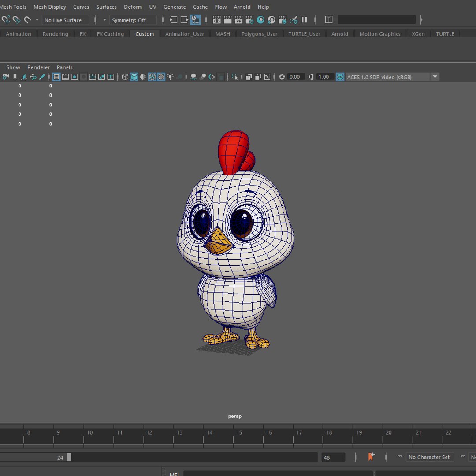
Task: Toggle the Resolution Gate display
Action: (74, 77)
